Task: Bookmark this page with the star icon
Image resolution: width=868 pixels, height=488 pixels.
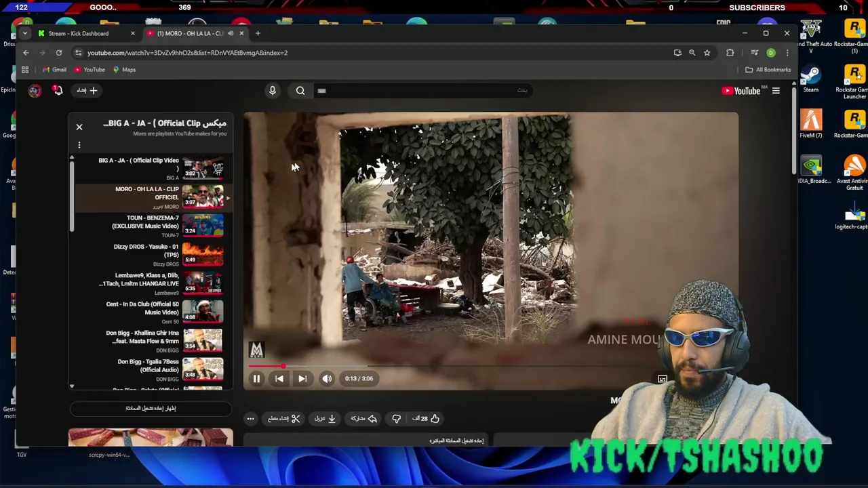Action: pyautogui.click(x=707, y=53)
